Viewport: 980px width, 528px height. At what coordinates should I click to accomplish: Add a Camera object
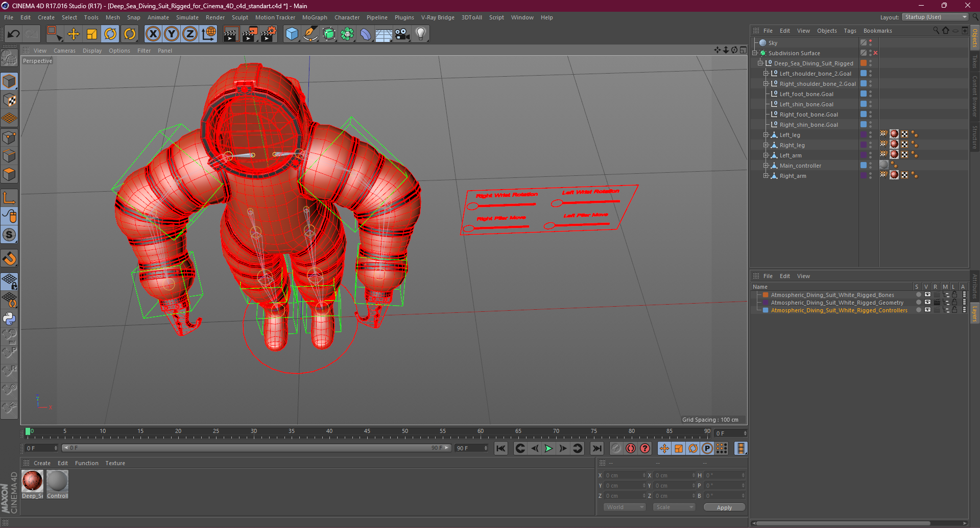click(x=402, y=34)
